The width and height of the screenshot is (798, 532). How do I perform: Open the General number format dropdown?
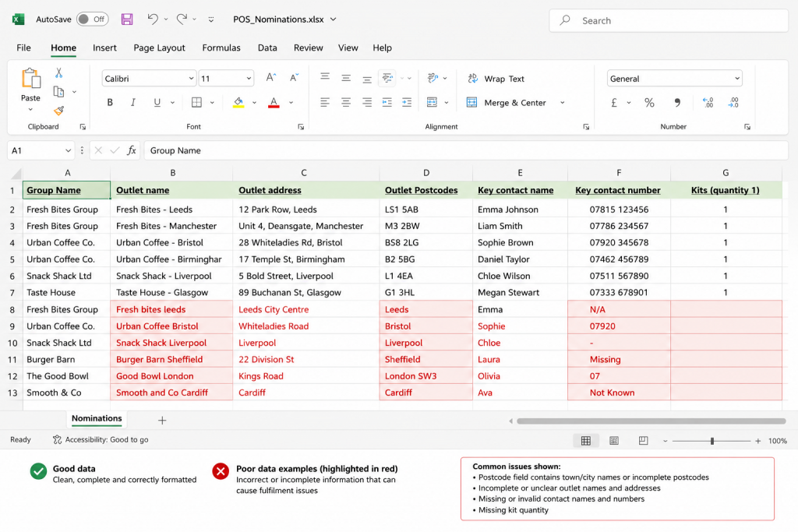pyautogui.click(x=737, y=79)
